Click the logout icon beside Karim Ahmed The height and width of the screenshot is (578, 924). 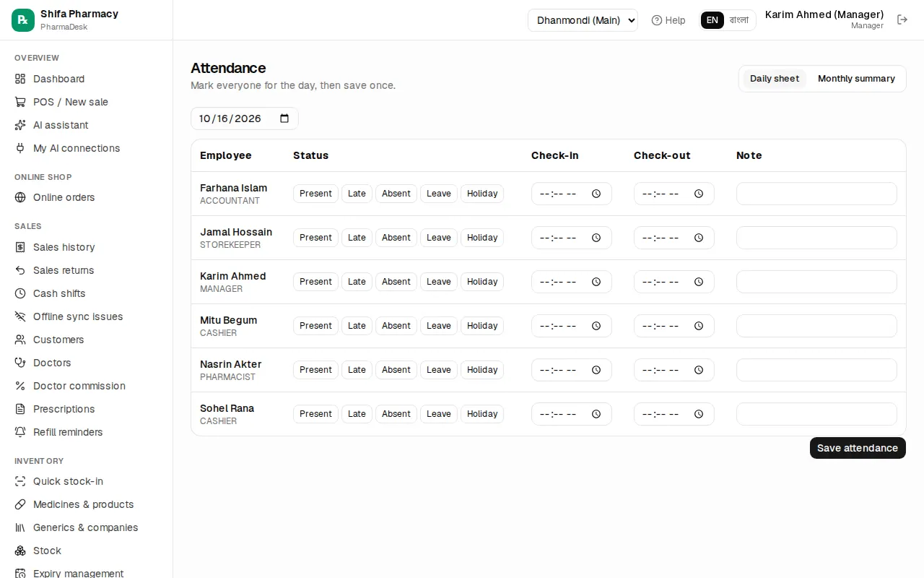click(x=902, y=20)
